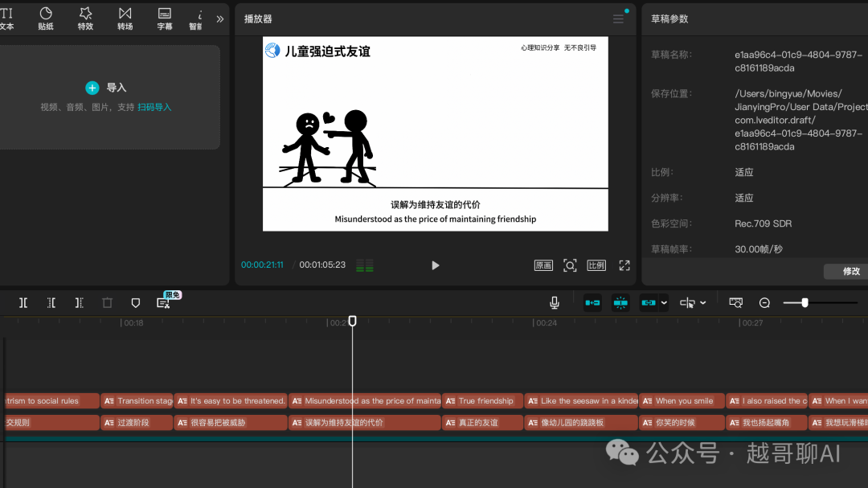The width and height of the screenshot is (868, 488).
Task: Toggle auto-snap in the timeline toolbar
Action: (592, 302)
